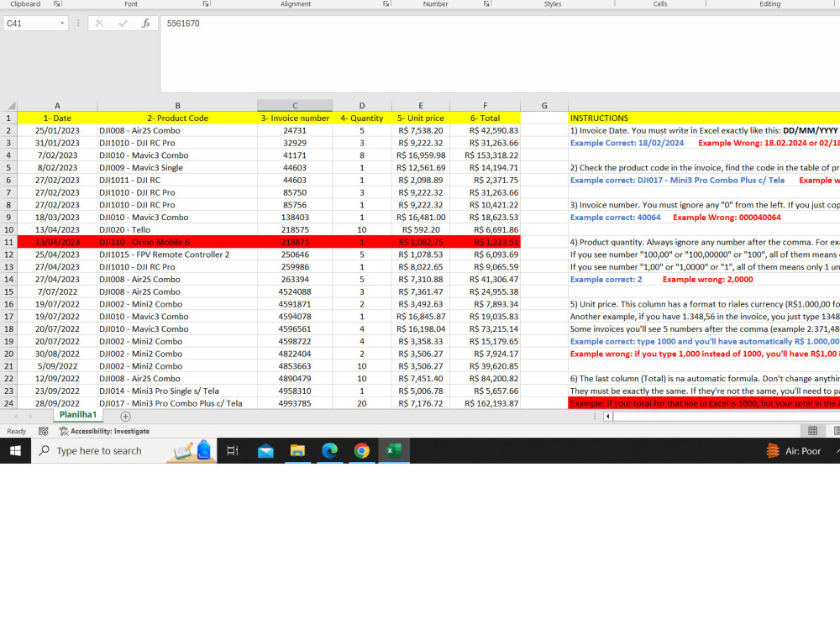Select row 11 header
840x630 pixels.
point(8,242)
